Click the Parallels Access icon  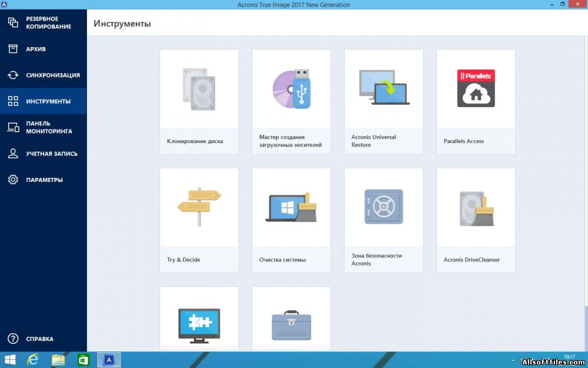coord(476,89)
